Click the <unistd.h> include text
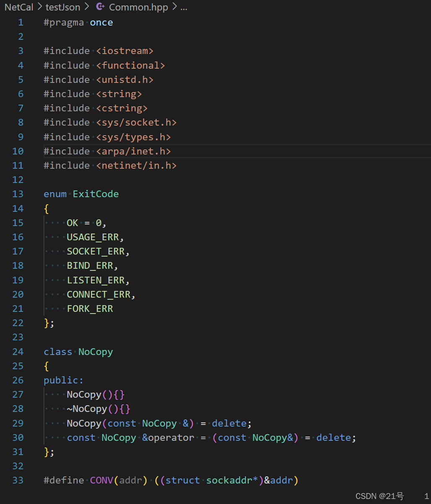The width and height of the screenshot is (431, 504). tap(125, 80)
